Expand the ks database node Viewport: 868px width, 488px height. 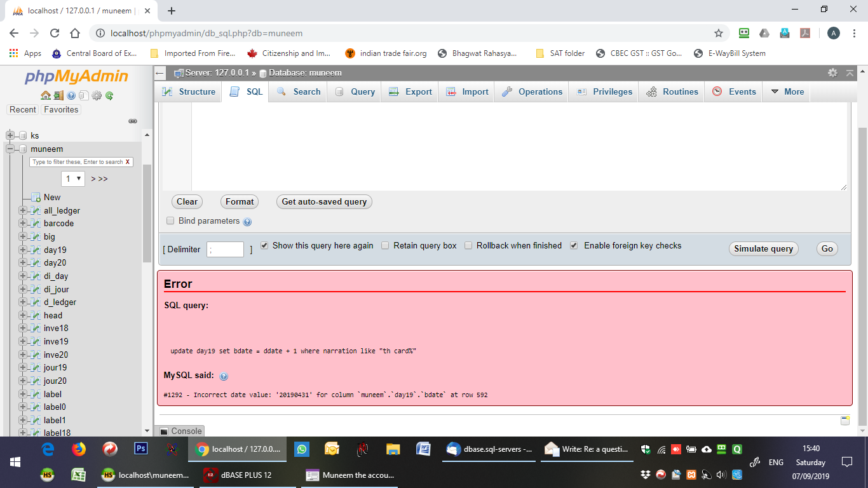point(10,135)
